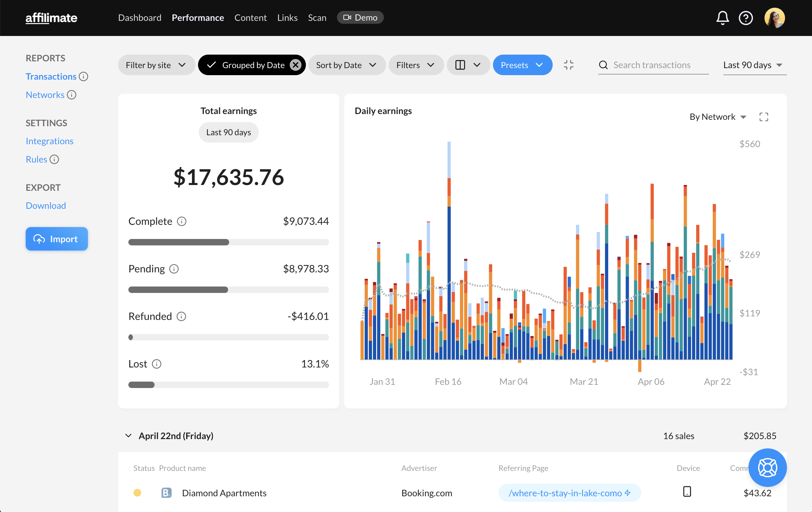
Task: Enable the Demo mode toggle
Action: [x=359, y=17]
